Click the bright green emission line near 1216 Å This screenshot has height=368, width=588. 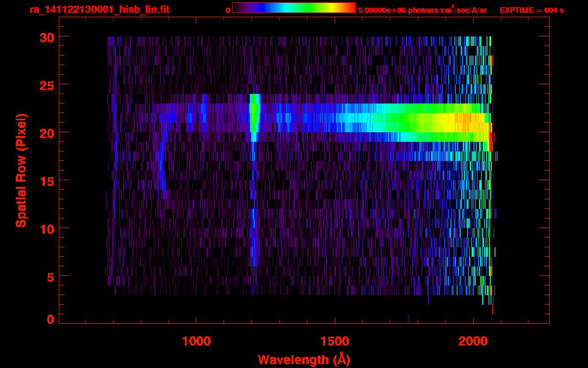[254, 117]
